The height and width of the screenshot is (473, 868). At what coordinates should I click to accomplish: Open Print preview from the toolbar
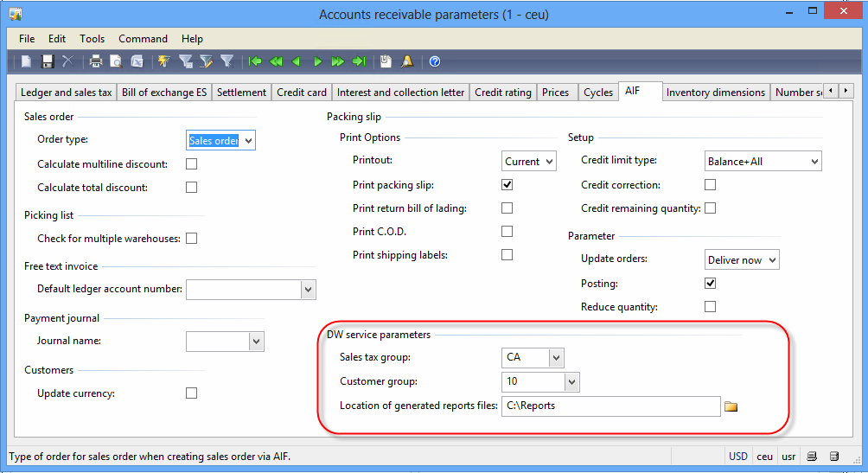coord(116,61)
